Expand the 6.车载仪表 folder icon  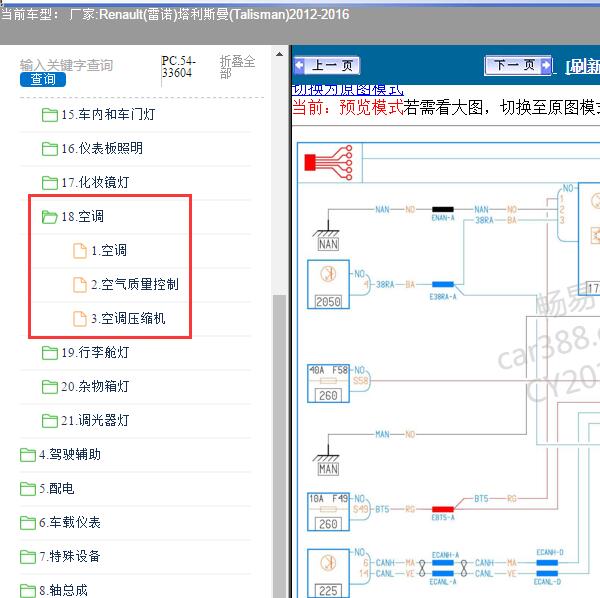(28, 523)
